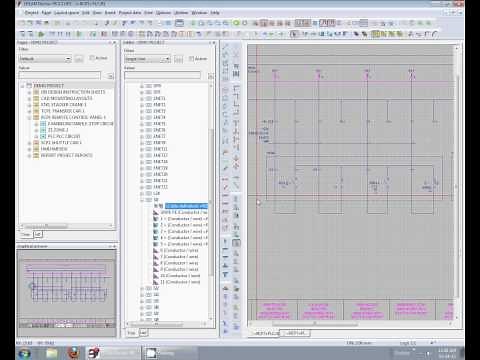Select the REMOTE CONTROL PANEL 1 folder
Viewport: 480px width, 360px height.
coord(73,117)
